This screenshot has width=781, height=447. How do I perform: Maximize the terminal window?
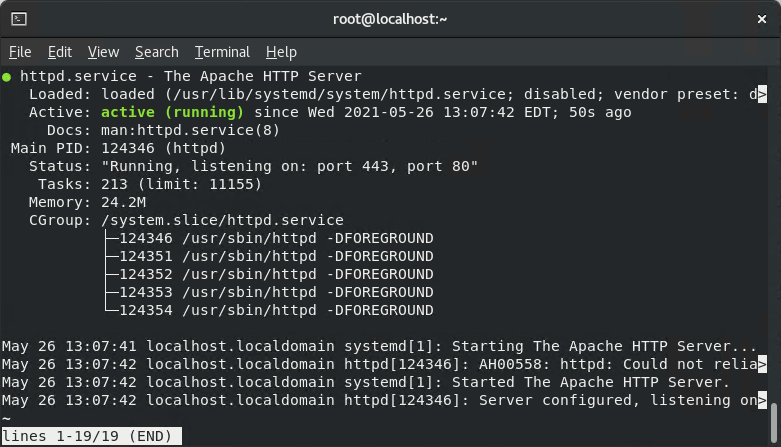[x=732, y=19]
